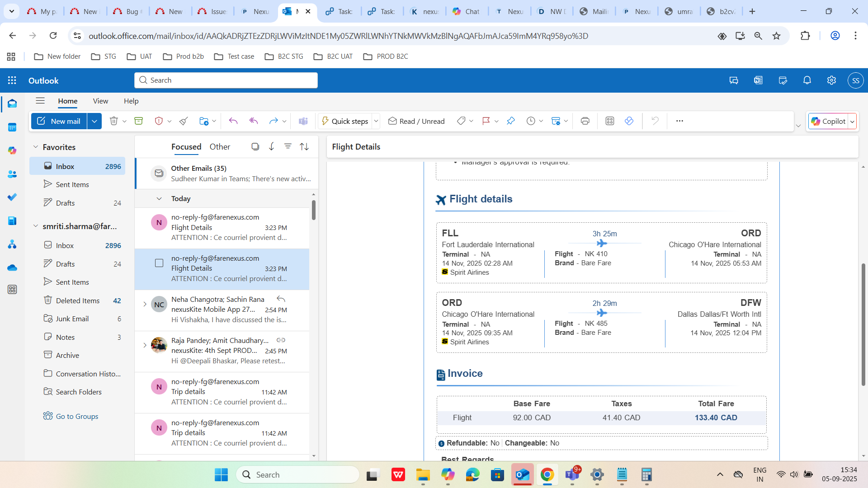This screenshot has width=868, height=488.
Task: Open the Help ribbon tab
Action: click(x=131, y=101)
